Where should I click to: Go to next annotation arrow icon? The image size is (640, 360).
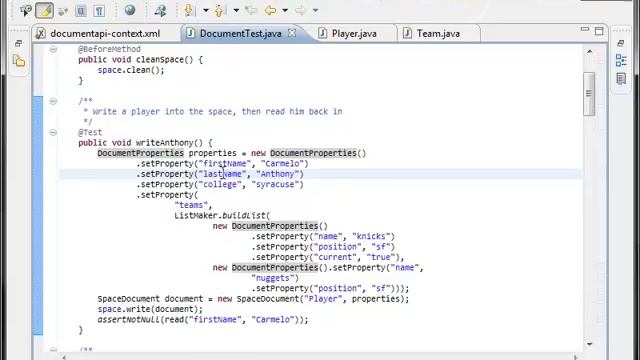tap(189, 10)
